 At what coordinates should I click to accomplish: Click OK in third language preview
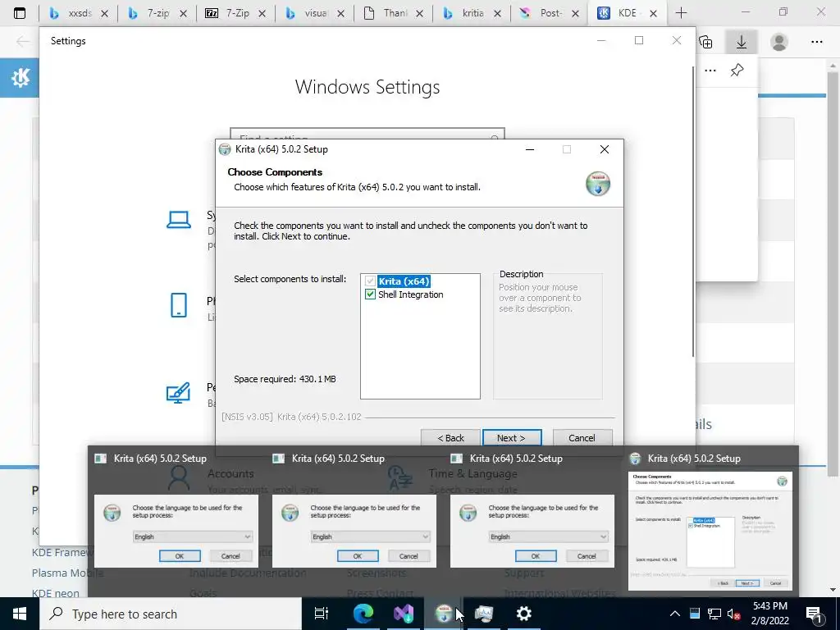click(x=535, y=556)
